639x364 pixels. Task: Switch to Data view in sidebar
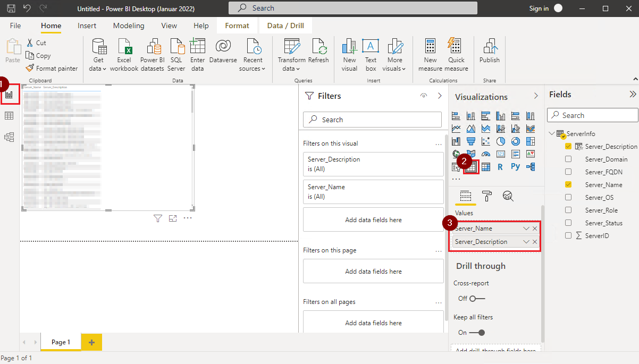9,116
